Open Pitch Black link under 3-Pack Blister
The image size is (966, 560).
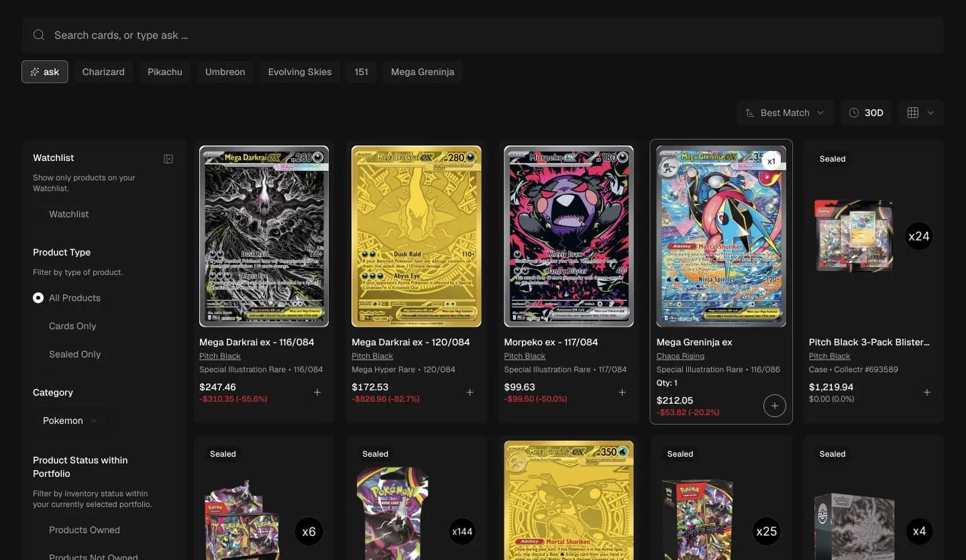(830, 356)
